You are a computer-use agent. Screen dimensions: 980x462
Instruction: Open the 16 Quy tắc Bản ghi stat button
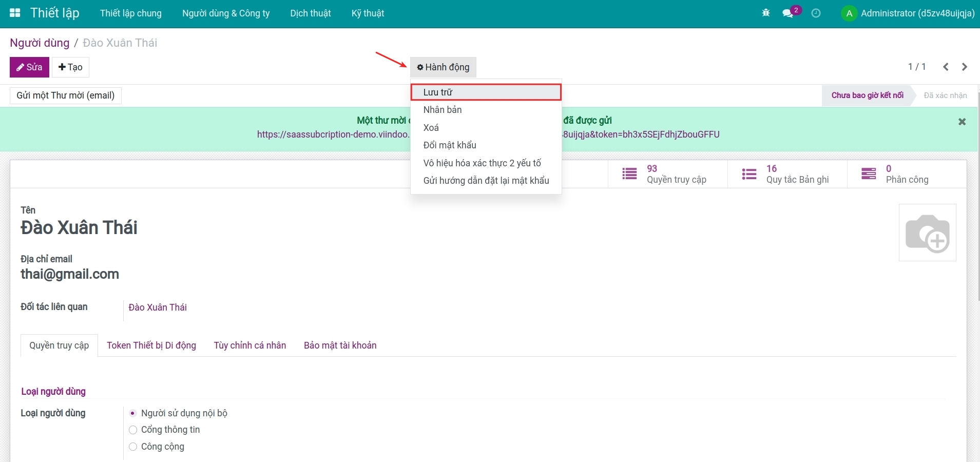tap(787, 174)
